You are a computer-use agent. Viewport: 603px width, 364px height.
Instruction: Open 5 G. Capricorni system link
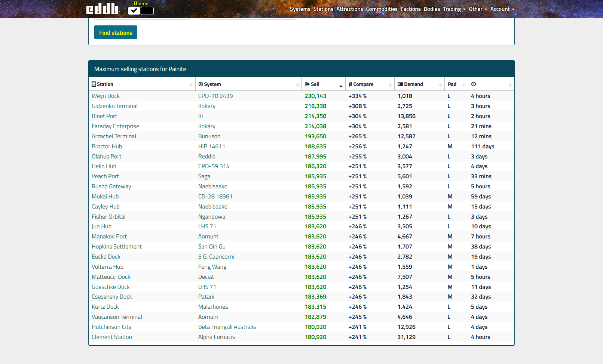coord(216,257)
